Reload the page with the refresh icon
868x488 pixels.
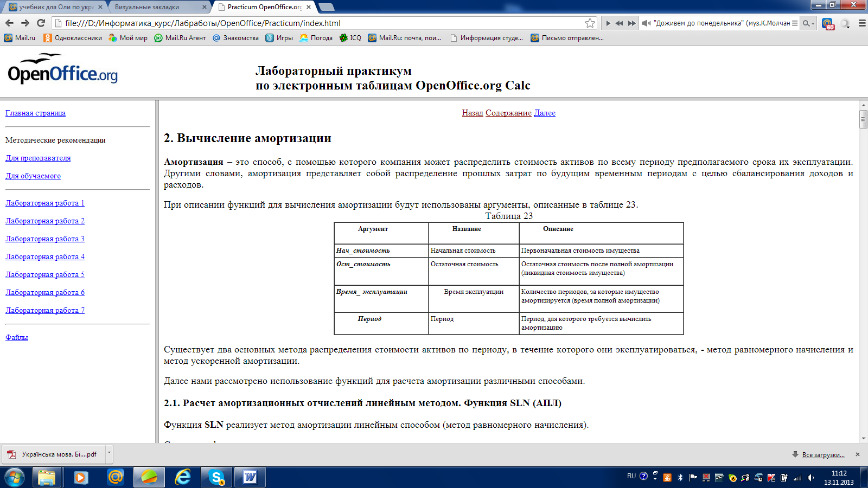coord(41,23)
